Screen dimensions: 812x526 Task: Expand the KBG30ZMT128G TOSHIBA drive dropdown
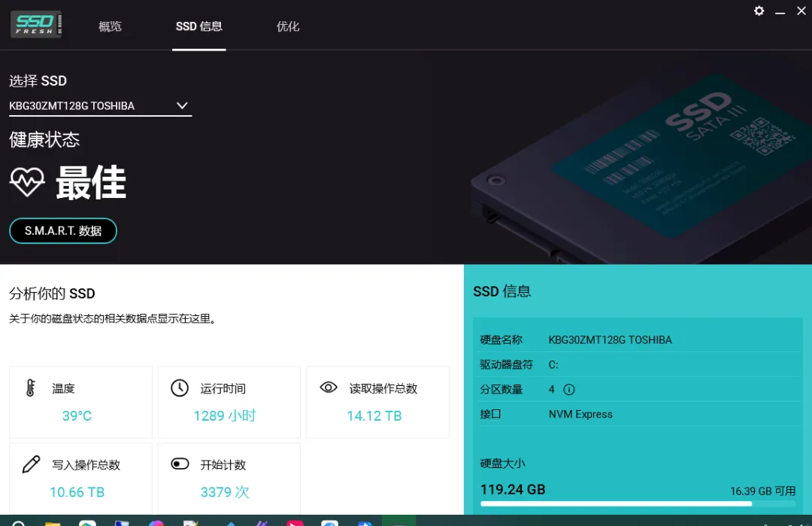pos(100,105)
